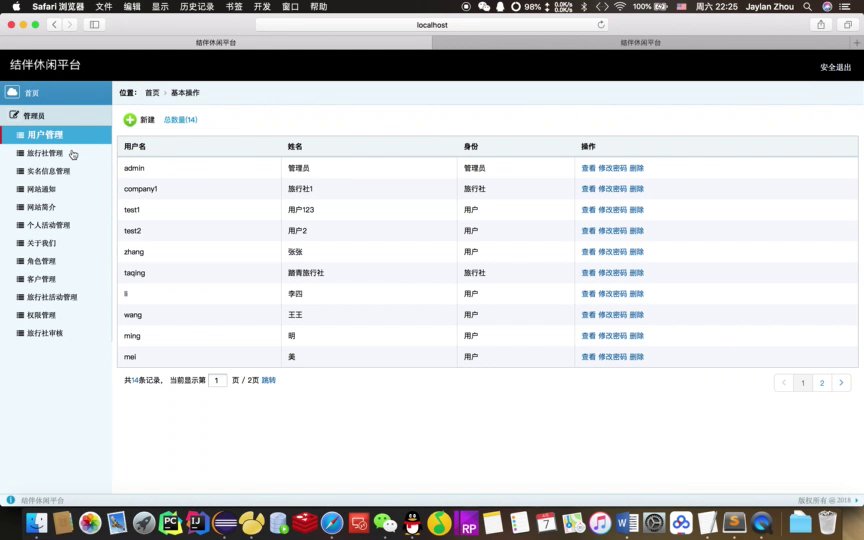Screen dimensions: 864x540
Task: Go to next page chevron
Action: point(841,382)
